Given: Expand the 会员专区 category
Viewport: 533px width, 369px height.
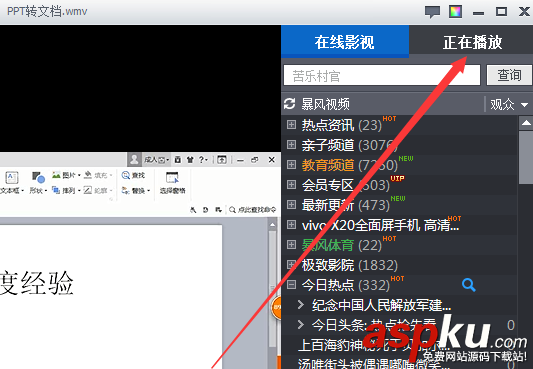Looking at the screenshot, I should tap(291, 184).
